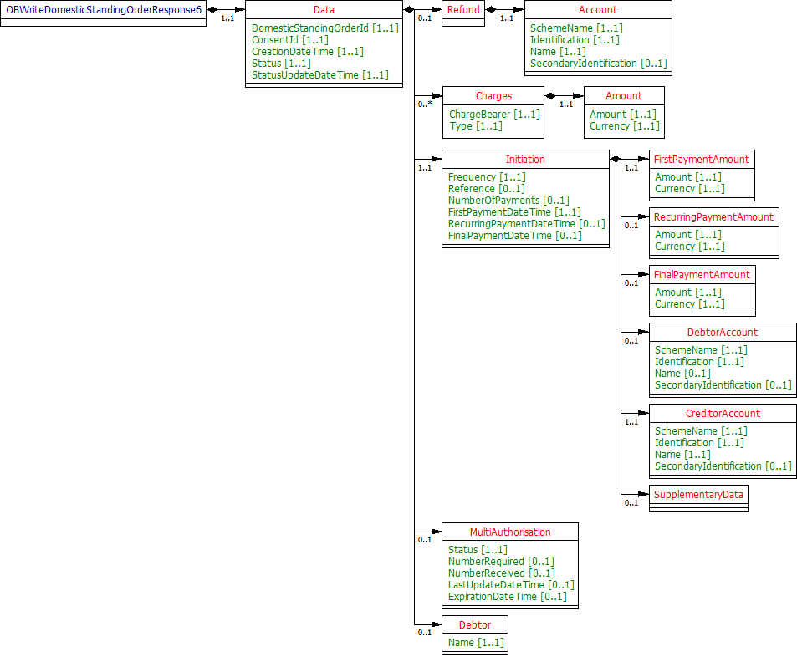Select the Data class header
The image size is (797, 672).
tap(324, 10)
